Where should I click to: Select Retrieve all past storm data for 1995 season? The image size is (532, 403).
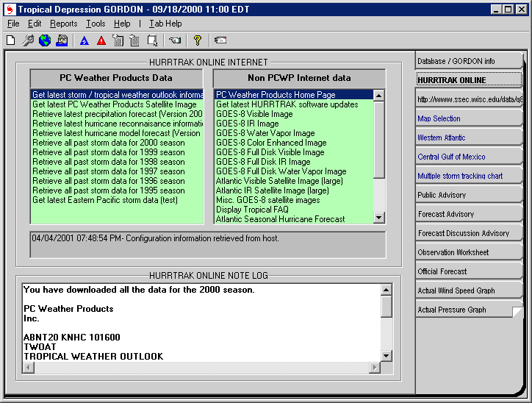point(117,190)
